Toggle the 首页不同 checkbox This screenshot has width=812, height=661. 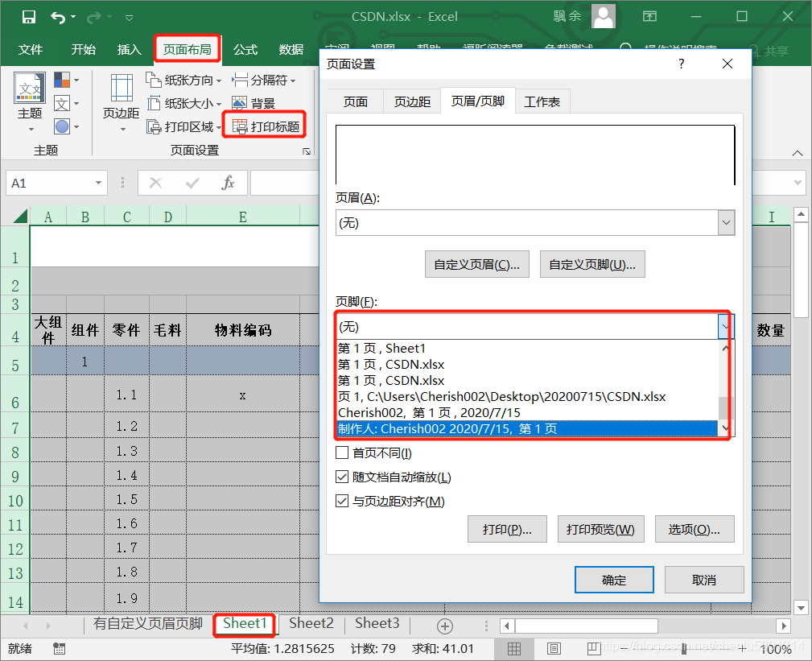342,452
